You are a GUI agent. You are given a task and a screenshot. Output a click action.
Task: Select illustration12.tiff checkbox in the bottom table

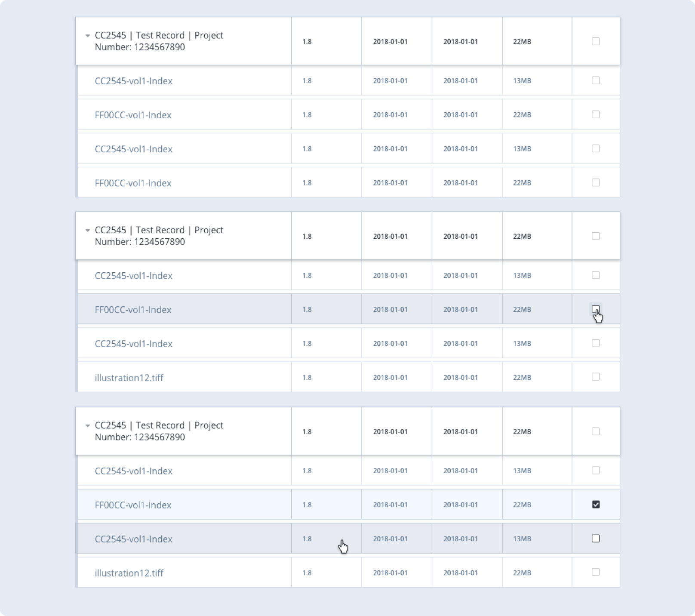pos(596,572)
